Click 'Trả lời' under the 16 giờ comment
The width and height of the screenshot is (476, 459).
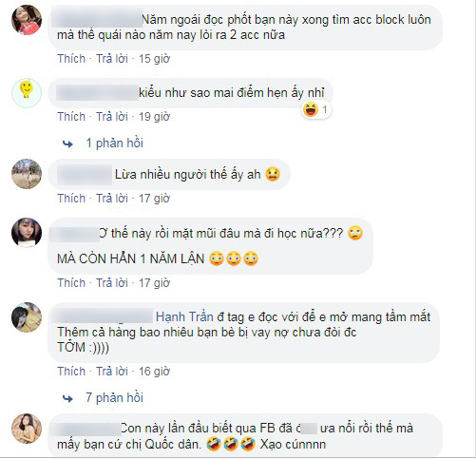click(112, 372)
